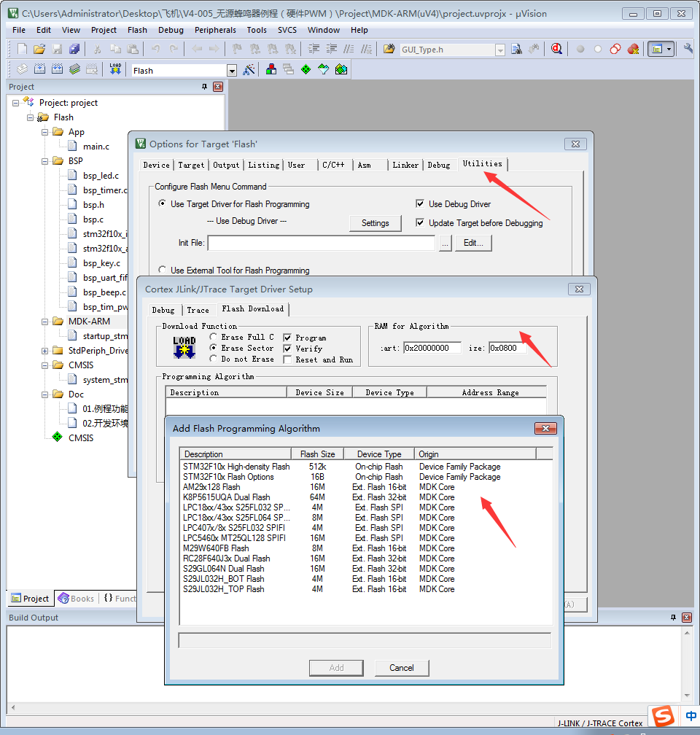Click Build Output horizontal scroll left arrow
The width and height of the screenshot is (700, 735).
[x=13, y=707]
